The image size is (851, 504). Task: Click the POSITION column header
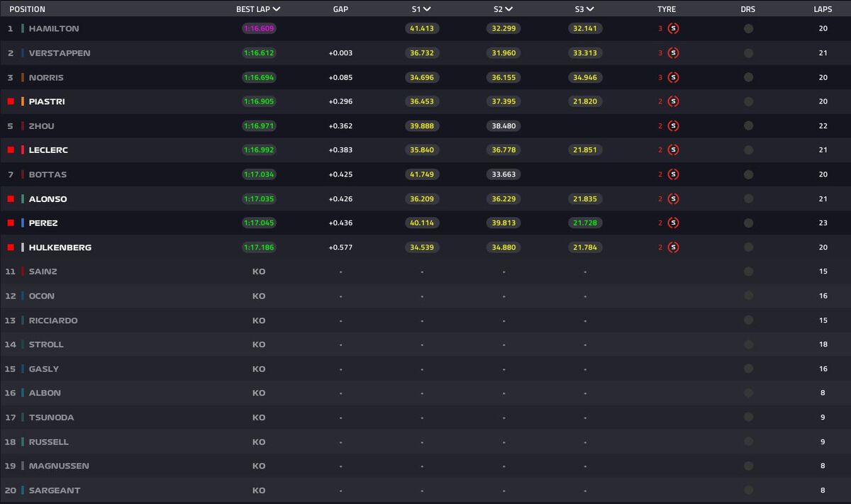tap(27, 9)
